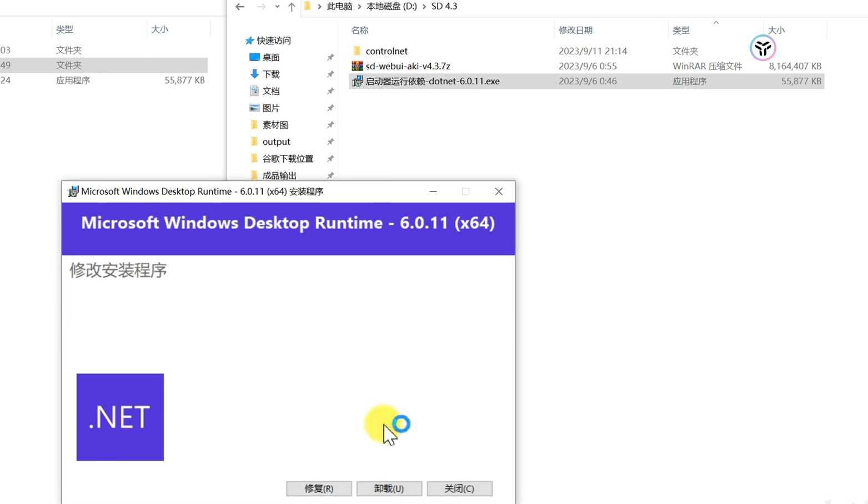Viewport: 868px width, 504px height.
Task: Click the 8,164,407 KB size cell
Action: pyautogui.click(x=795, y=66)
